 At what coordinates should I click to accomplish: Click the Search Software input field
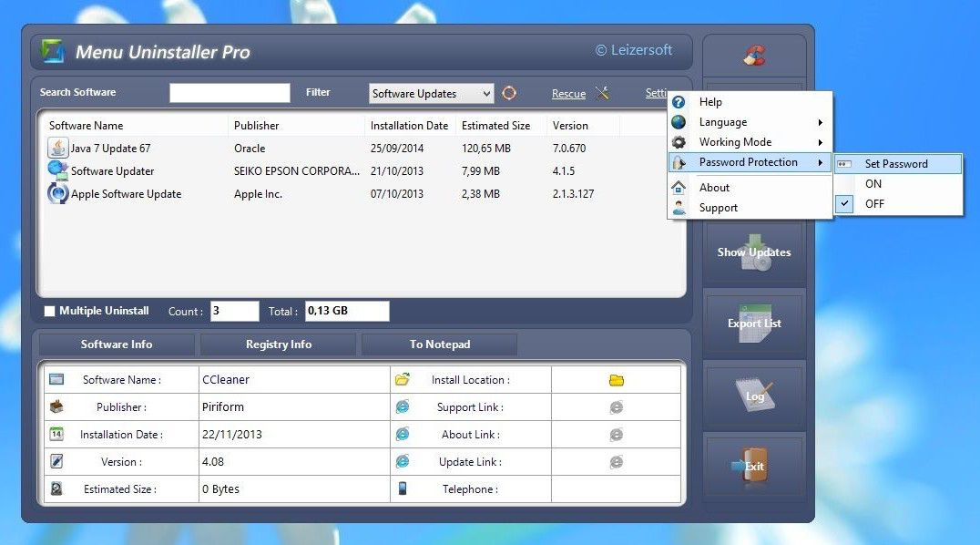230,93
